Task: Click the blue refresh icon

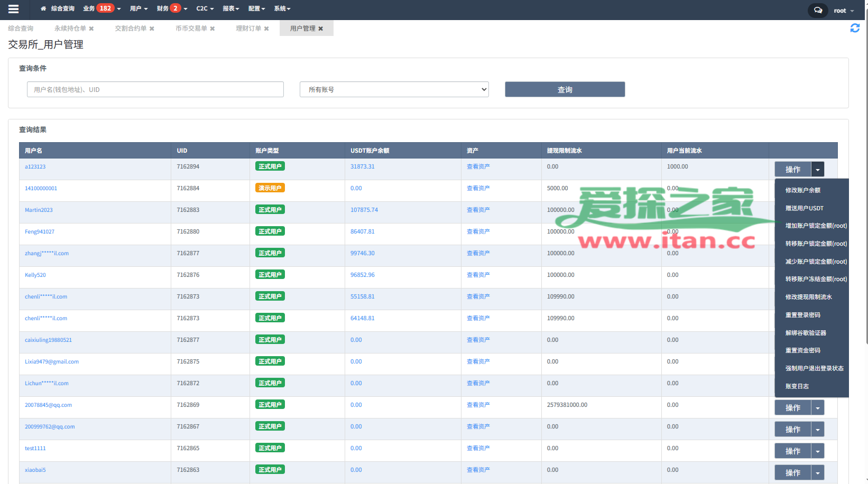Action: (x=854, y=28)
